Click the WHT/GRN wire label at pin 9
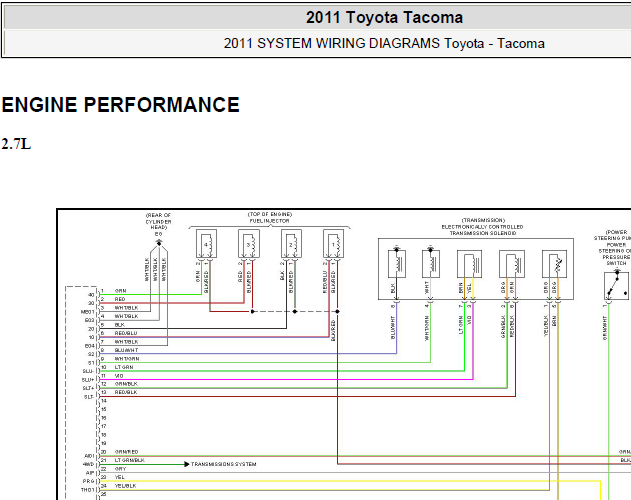The width and height of the screenshot is (631, 500). [127, 359]
